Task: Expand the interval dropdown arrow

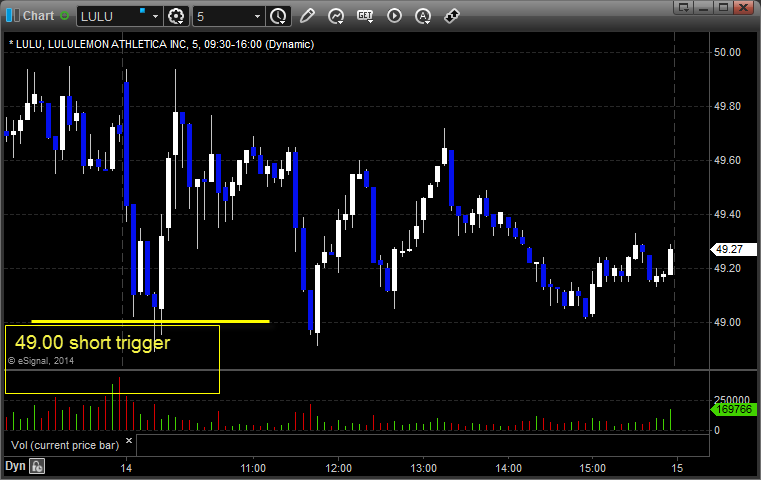Action: point(258,17)
